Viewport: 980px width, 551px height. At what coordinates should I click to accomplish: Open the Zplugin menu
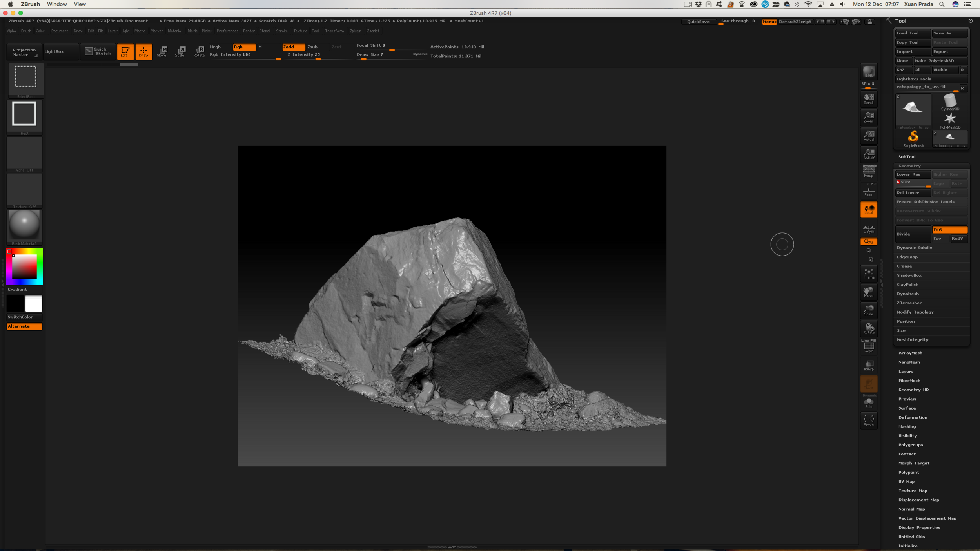coord(355,31)
